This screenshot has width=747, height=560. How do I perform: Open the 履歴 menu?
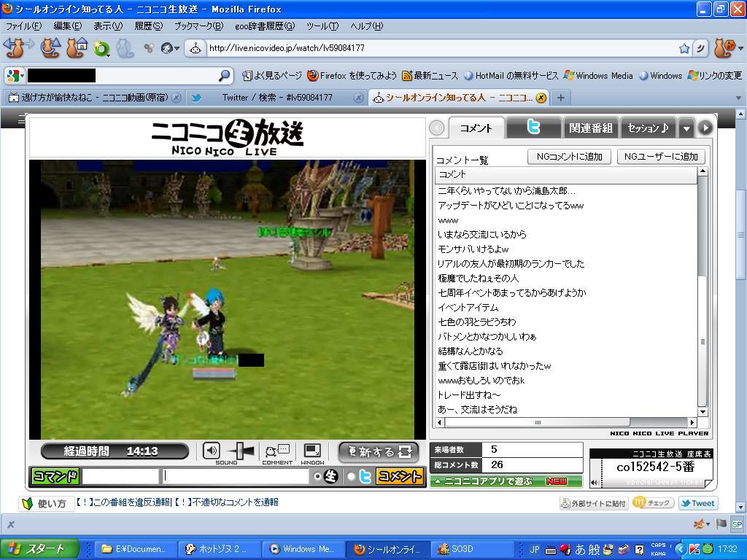pyautogui.click(x=149, y=26)
